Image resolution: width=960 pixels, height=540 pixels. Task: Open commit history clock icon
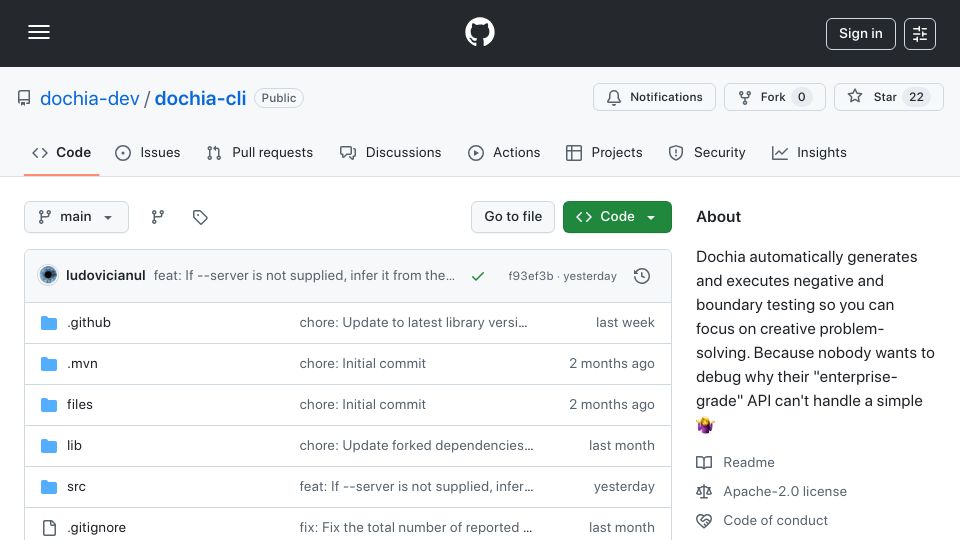642,276
